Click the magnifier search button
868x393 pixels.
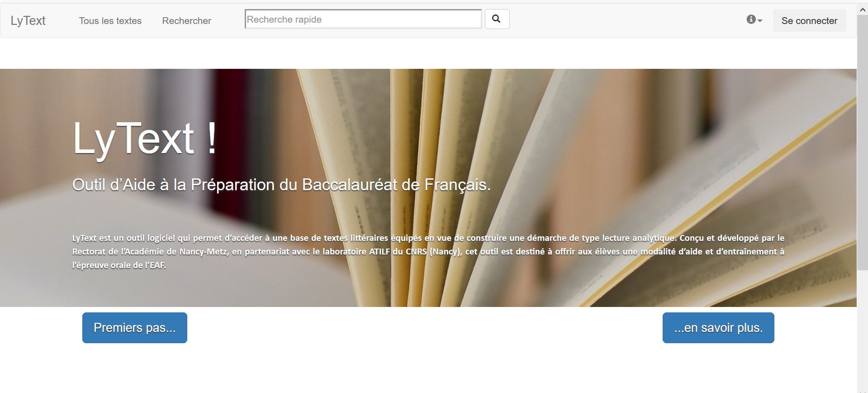497,19
